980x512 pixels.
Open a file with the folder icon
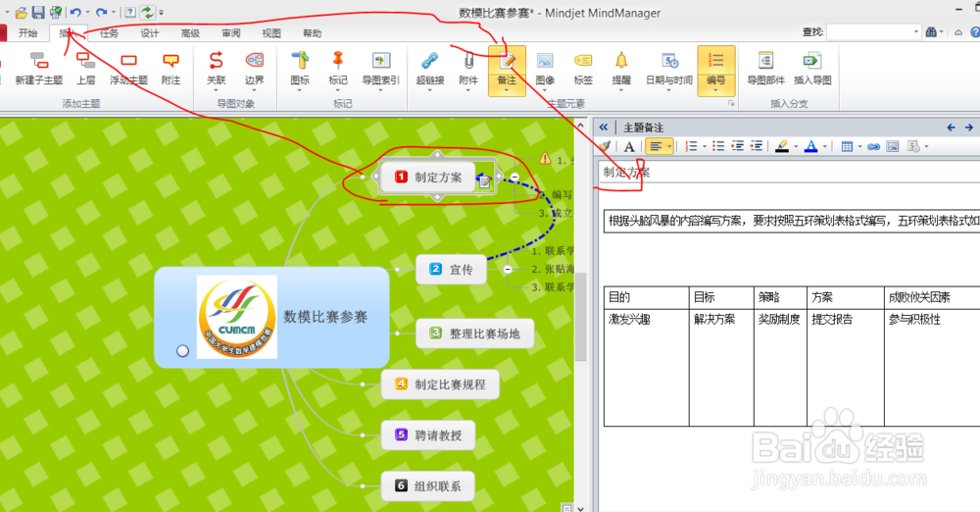[21, 12]
